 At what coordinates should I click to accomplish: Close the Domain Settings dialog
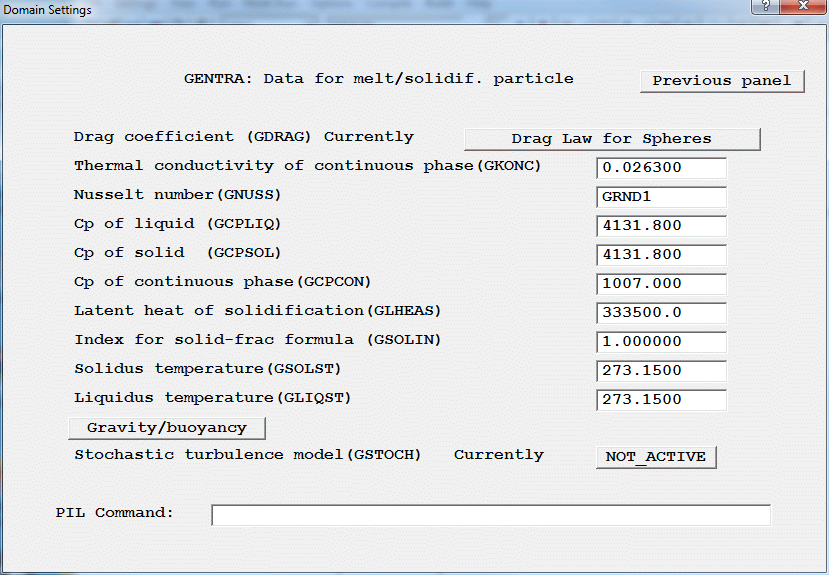(803, 9)
